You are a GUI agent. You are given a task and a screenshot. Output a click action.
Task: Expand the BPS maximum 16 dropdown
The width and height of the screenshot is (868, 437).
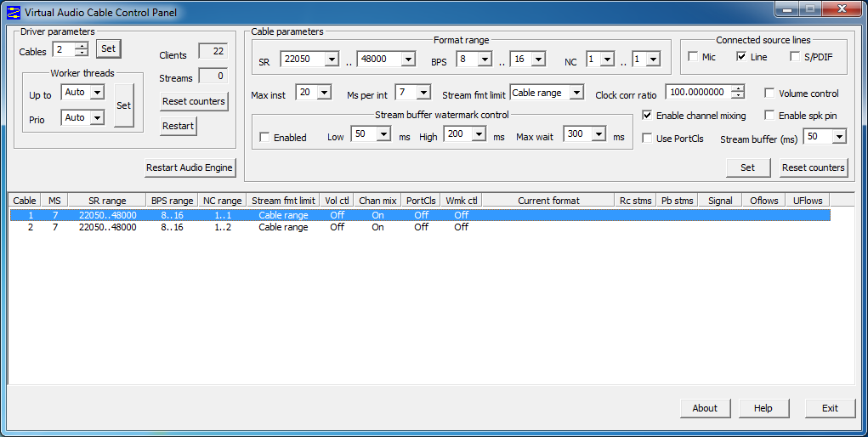coord(538,59)
